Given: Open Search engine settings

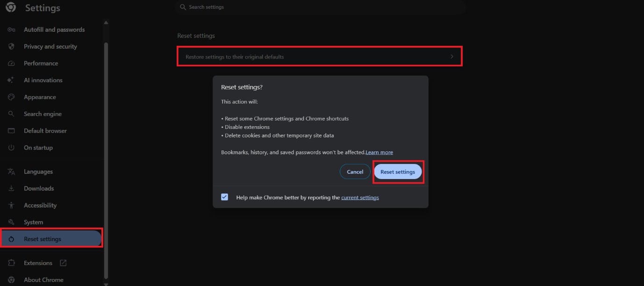Looking at the screenshot, I should pos(43,114).
